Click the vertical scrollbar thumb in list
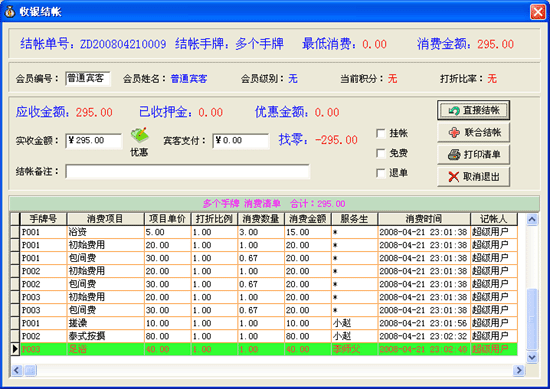The image size is (550, 389). click(x=532, y=319)
